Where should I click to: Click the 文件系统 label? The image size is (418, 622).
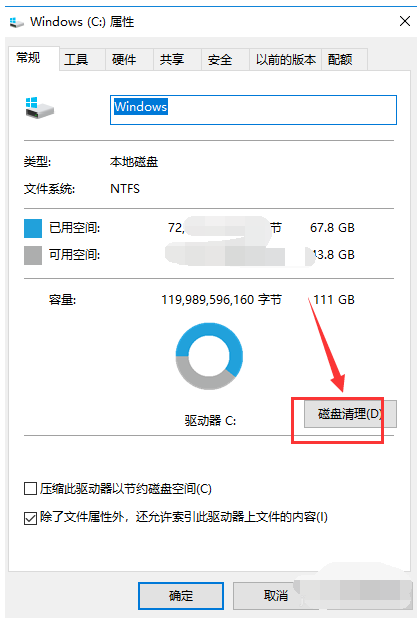pos(49,188)
